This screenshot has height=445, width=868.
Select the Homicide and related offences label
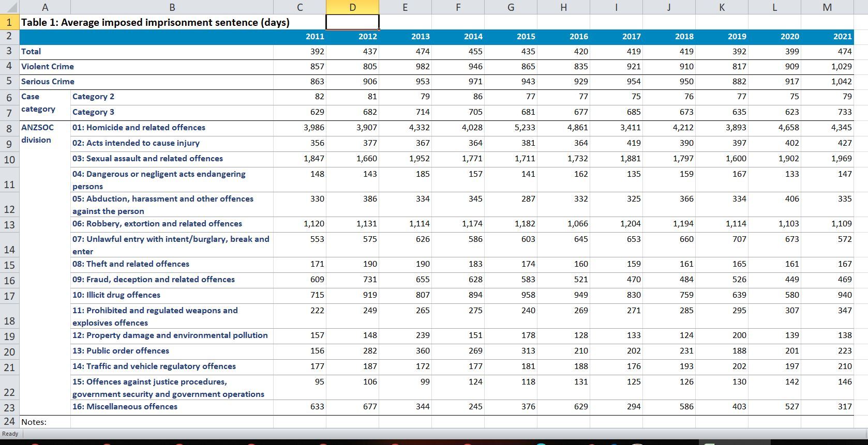pyautogui.click(x=139, y=128)
